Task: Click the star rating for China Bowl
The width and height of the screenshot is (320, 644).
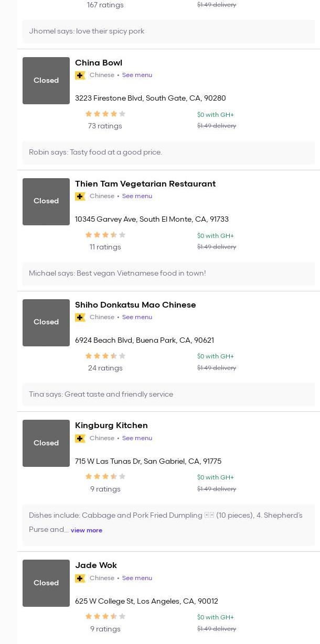Action: 105,114
